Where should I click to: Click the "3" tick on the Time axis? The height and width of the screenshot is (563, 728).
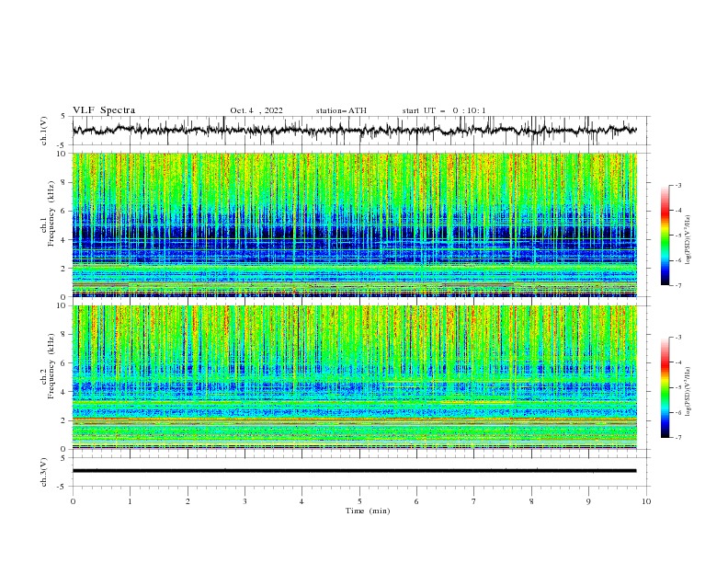[x=245, y=501]
